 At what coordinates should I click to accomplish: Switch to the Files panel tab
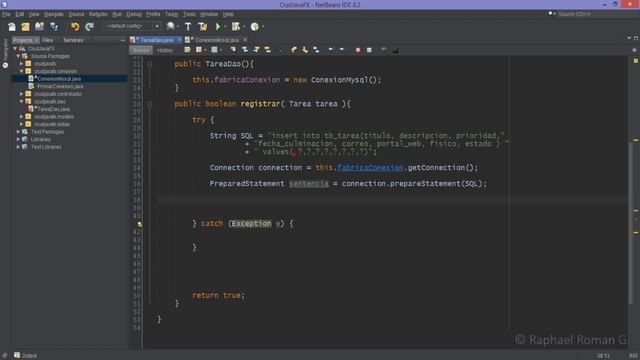[x=47, y=40]
